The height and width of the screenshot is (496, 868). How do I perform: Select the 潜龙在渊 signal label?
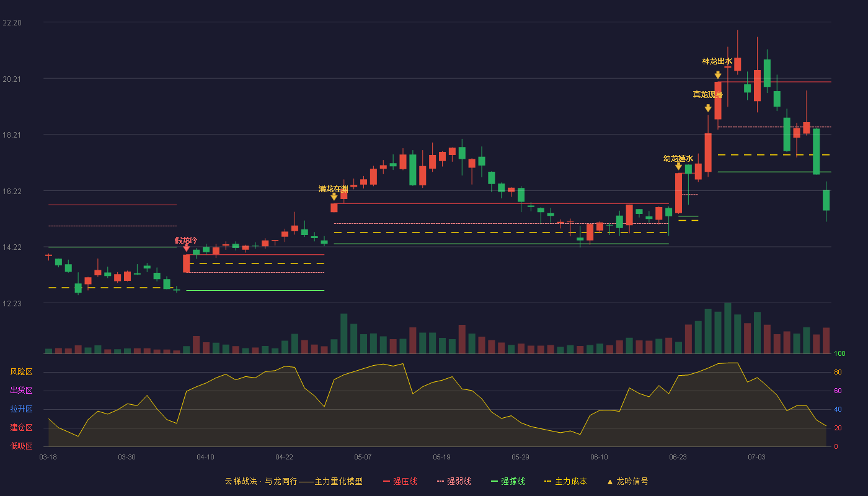tap(334, 188)
